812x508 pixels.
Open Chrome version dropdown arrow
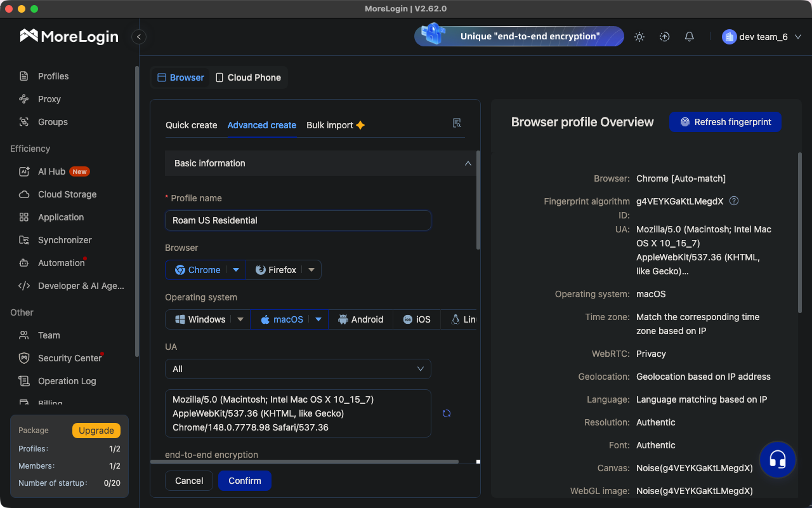coord(236,270)
